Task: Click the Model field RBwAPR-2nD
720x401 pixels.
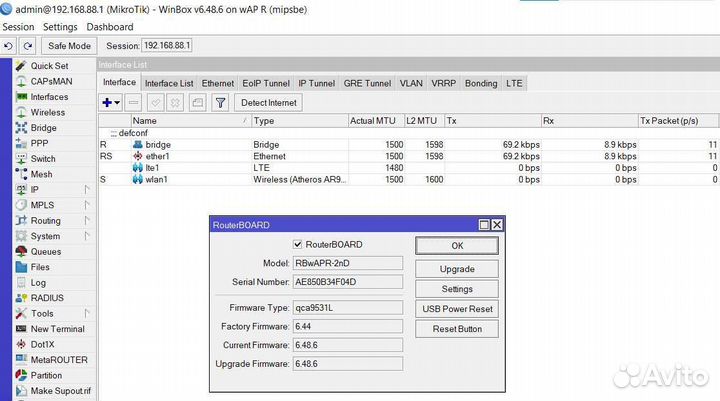Action: pos(348,263)
